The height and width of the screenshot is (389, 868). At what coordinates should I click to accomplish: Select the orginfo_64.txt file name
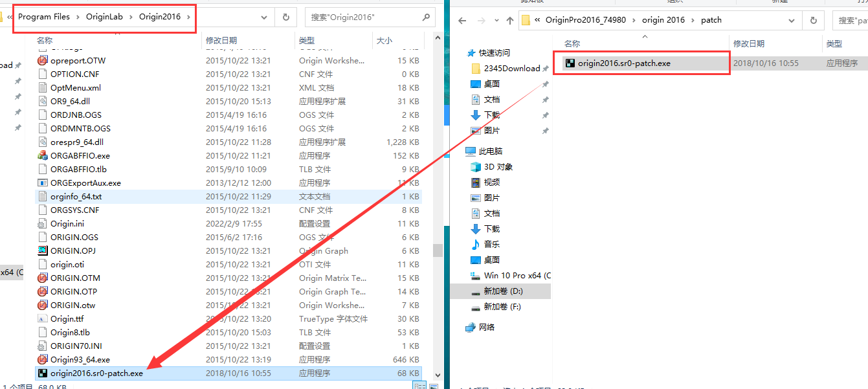click(x=76, y=196)
